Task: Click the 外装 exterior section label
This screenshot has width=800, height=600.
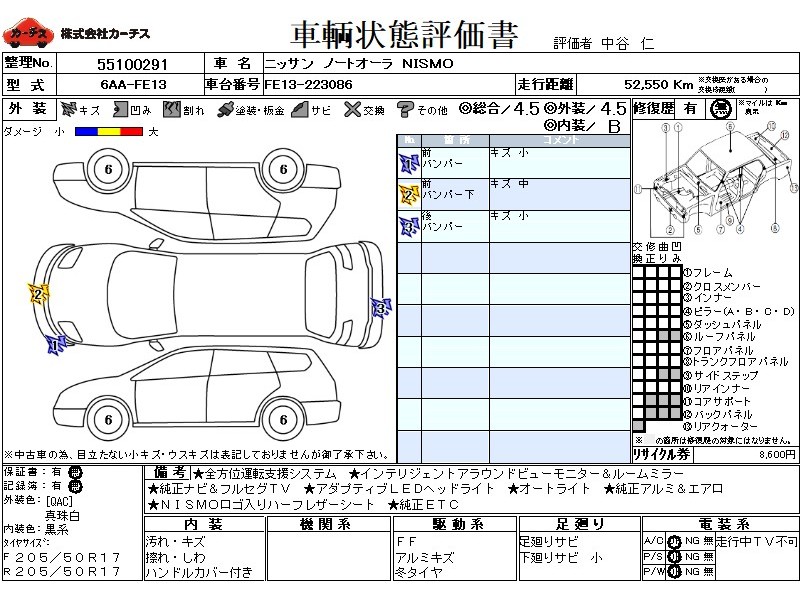Action: (27, 109)
